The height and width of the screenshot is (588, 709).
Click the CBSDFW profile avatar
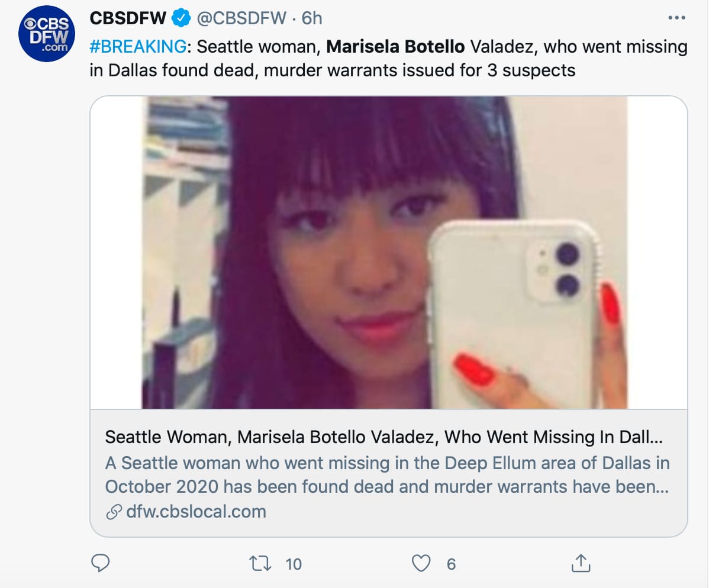coord(45,35)
